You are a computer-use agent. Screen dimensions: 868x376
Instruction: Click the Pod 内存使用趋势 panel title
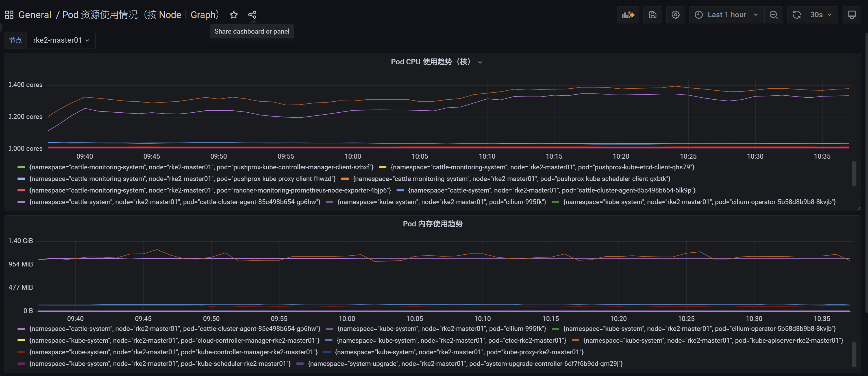(x=433, y=224)
